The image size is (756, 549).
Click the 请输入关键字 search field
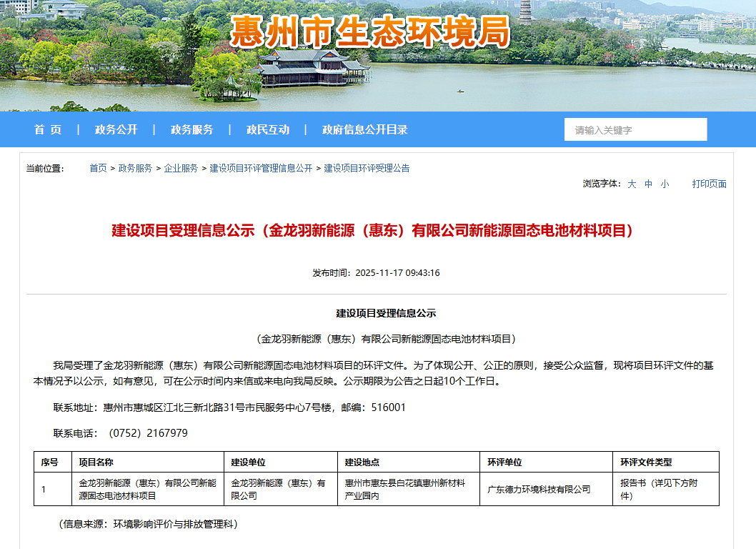(635, 129)
